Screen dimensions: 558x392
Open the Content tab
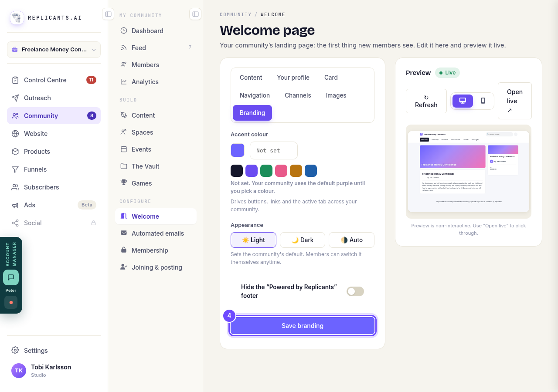coord(251,78)
